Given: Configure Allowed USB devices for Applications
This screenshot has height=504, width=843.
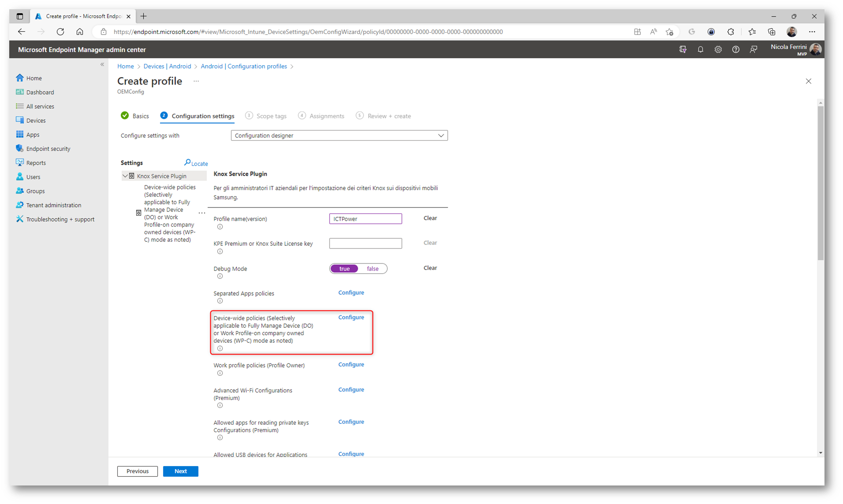Looking at the screenshot, I should tap(351, 454).
